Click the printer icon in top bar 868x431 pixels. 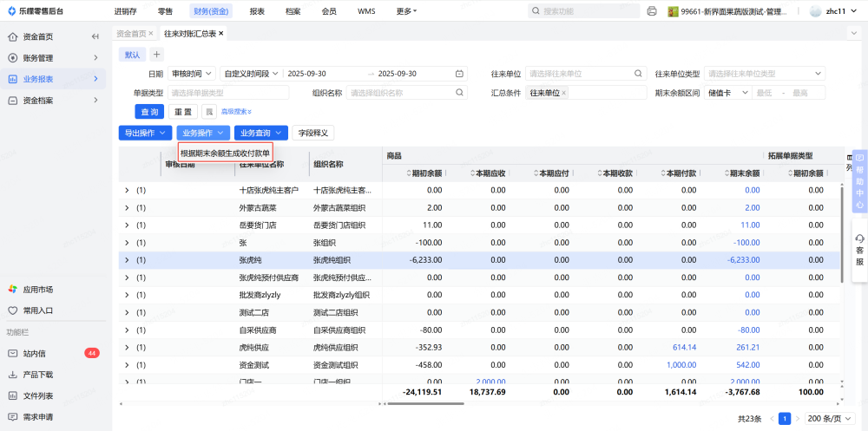point(652,11)
